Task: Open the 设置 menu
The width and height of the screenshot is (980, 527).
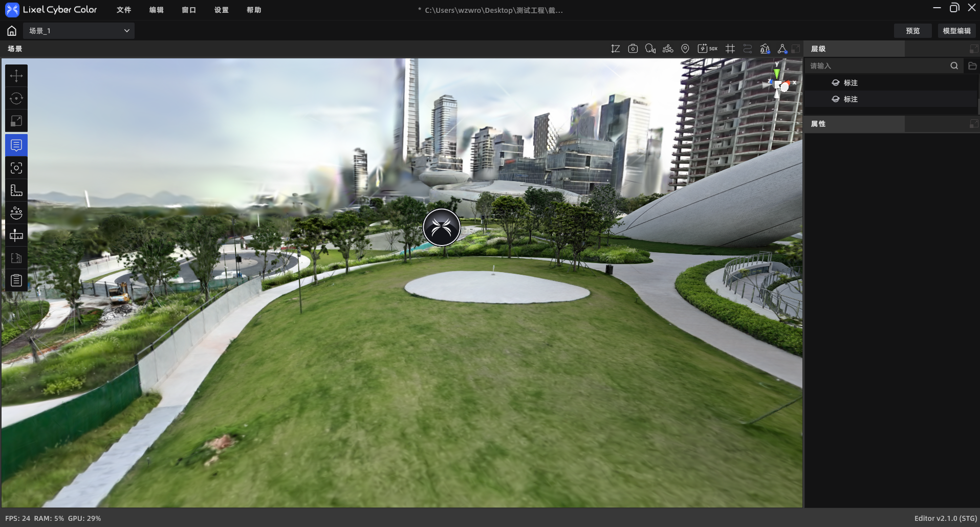Action: click(222, 10)
